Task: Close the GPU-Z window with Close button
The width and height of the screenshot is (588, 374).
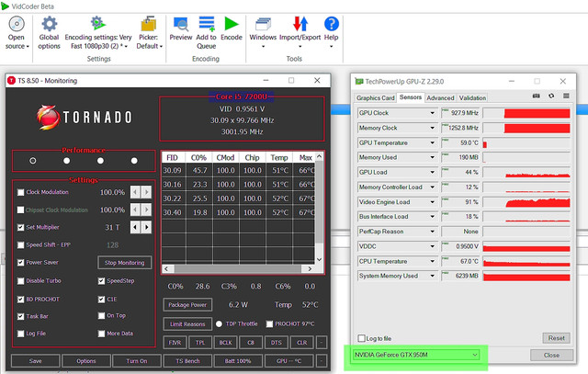Action: 551,355
